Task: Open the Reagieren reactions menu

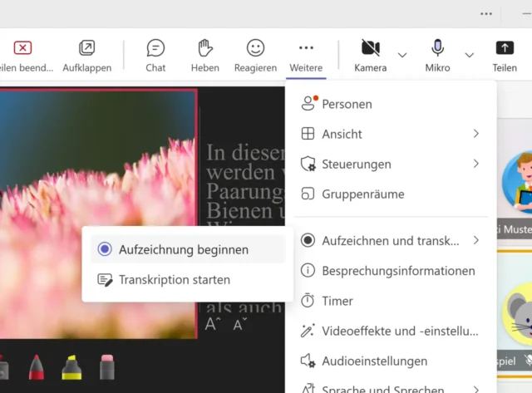Action: [x=255, y=56]
